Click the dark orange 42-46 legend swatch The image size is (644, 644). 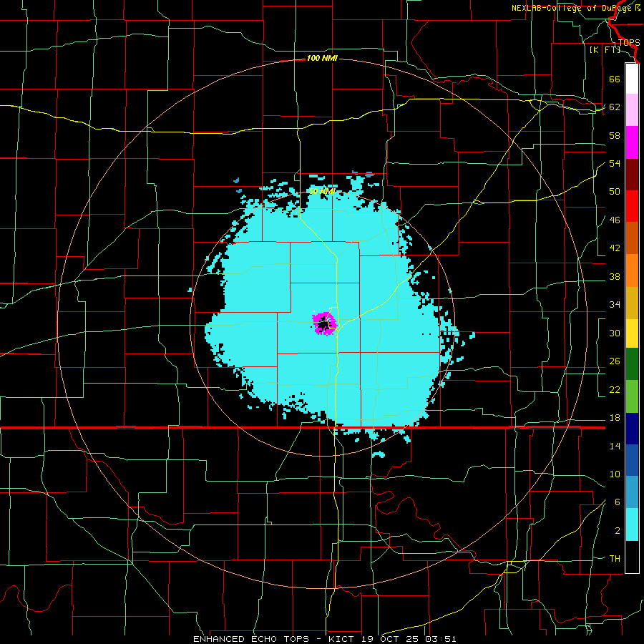(x=632, y=238)
